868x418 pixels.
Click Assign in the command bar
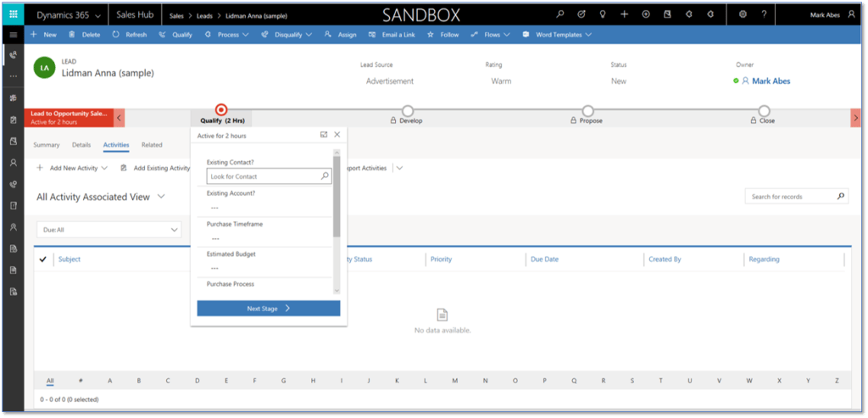[x=341, y=34]
